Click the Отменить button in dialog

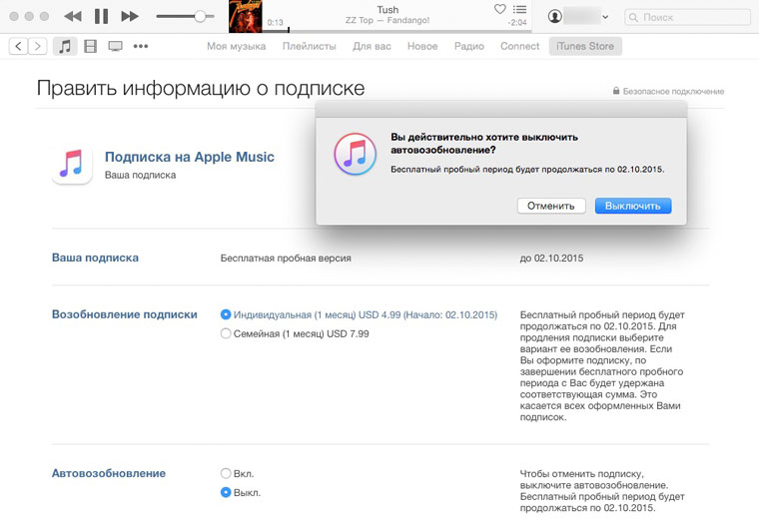point(551,206)
